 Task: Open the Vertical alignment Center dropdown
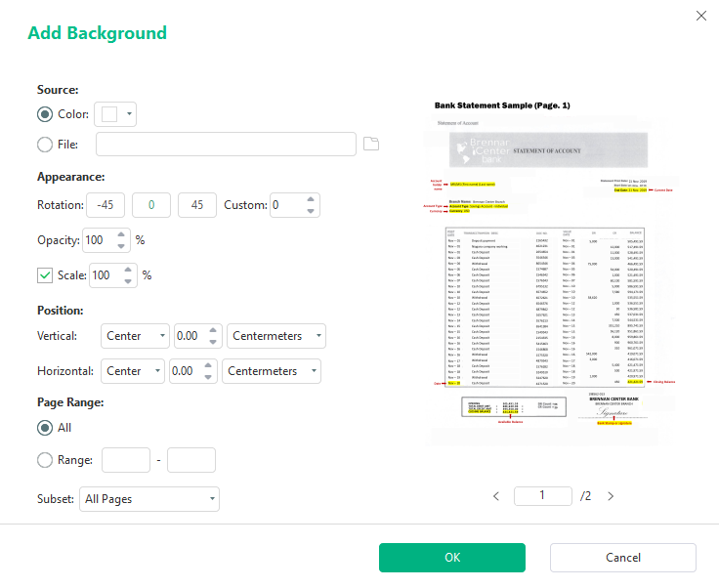click(x=135, y=336)
